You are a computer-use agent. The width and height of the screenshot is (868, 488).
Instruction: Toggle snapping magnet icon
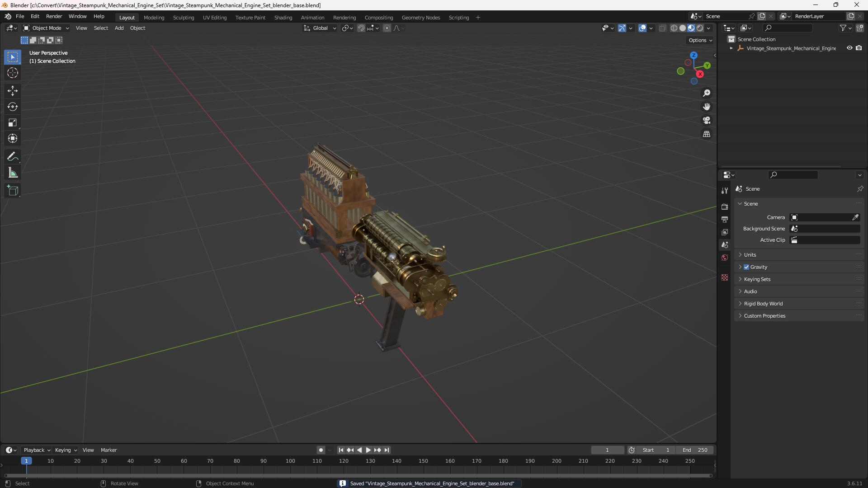click(361, 28)
